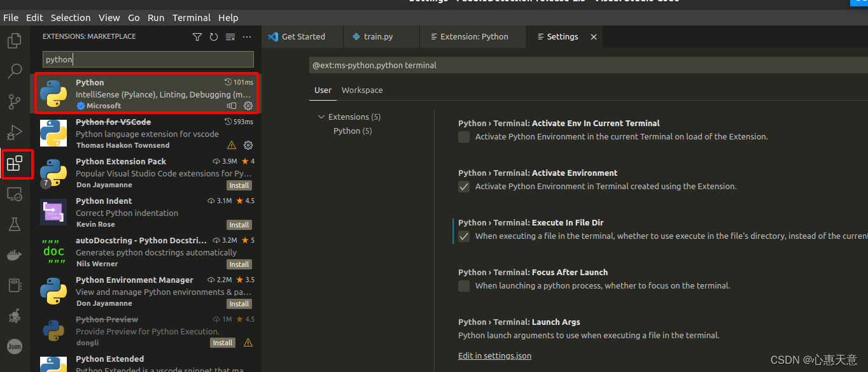
Task: Open the Run and Debug view
Action: [x=14, y=132]
